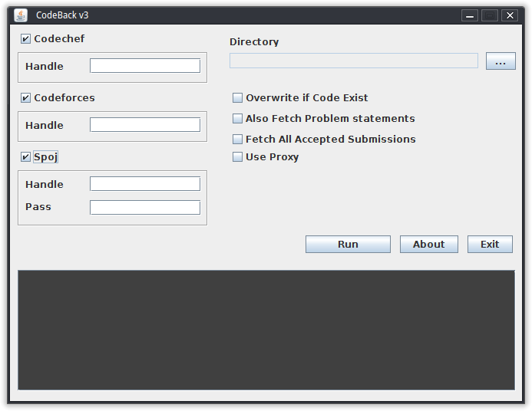Uncheck the Codeforces checkbox
The image size is (532, 411).
coord(26,98)
